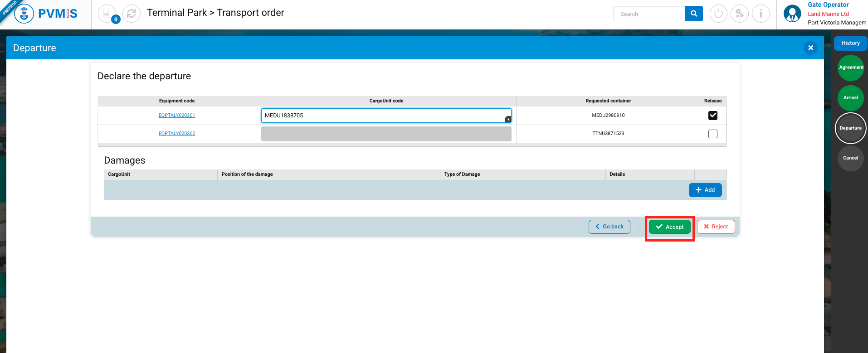This screenshot has width=868, height=353.
Task: Click the PVMIS anchor logo
Action: coord(24,14)
